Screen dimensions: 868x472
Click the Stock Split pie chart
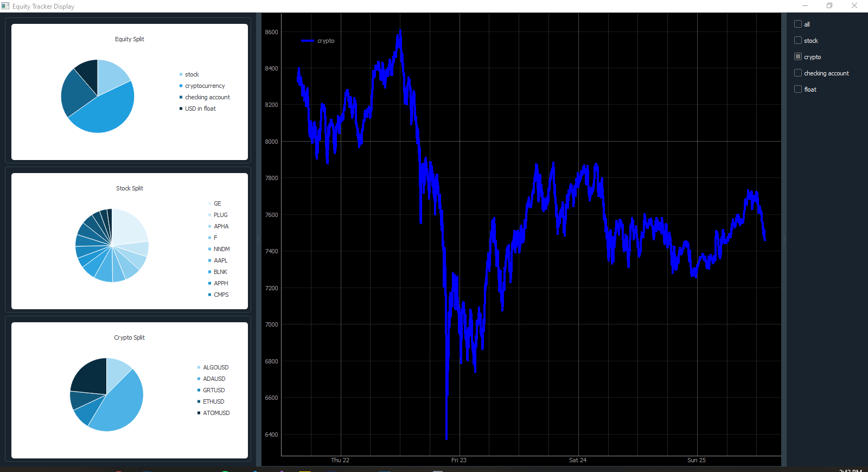112,245
